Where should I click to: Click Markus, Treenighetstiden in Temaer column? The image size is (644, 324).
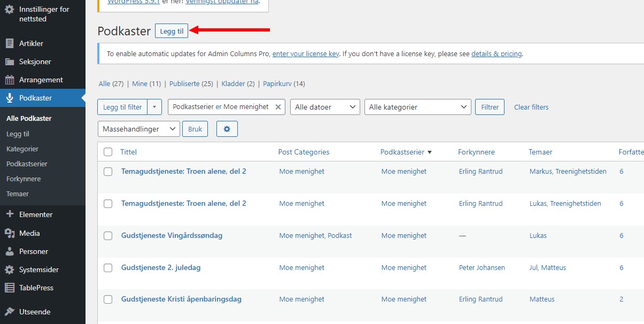pyautogui.click(x=568, y=172)
